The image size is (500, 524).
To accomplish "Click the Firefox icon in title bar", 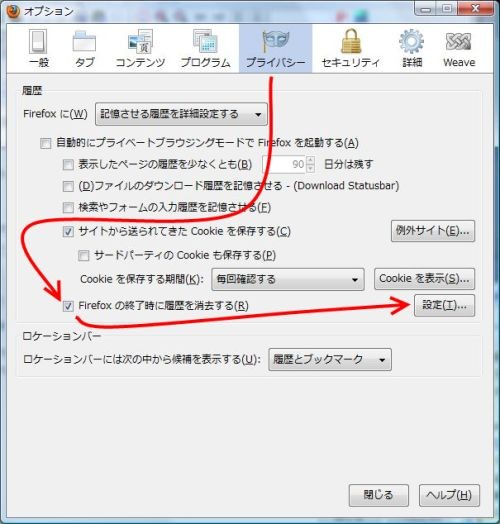I will point(13,12).
